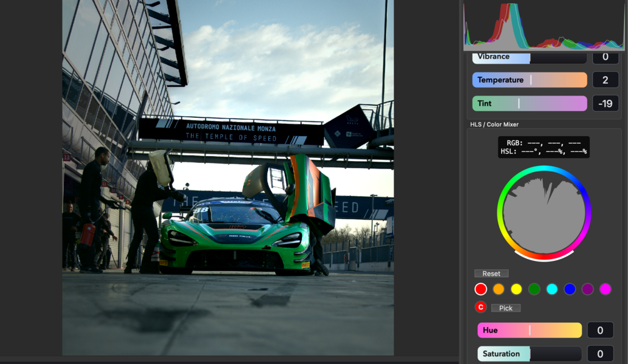This screenshot has width=628, height=364.
Task: Select the cyan color swatch
Action: click(552, 289)
